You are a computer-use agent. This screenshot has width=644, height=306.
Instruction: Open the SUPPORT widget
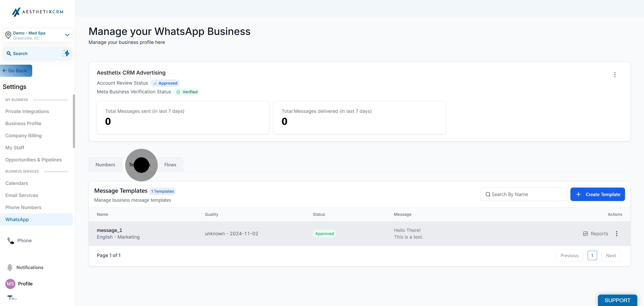point(617,300)
